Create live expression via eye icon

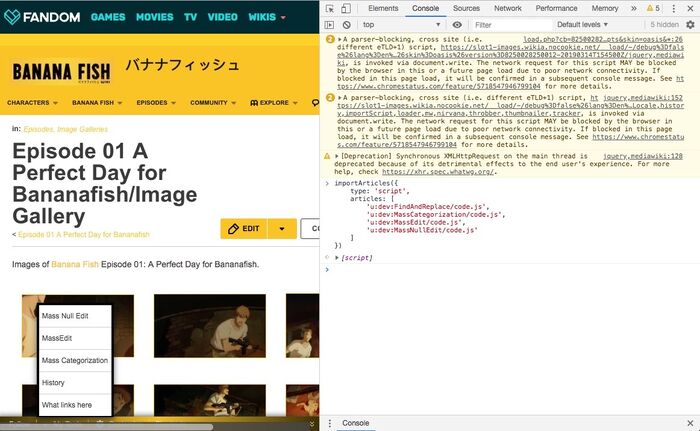click(457, 25)
